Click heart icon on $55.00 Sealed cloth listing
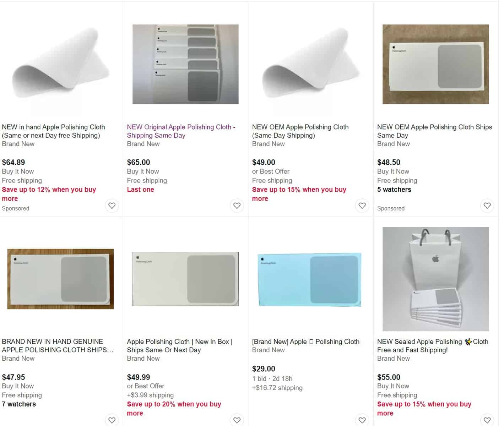 click(x=487, y=420)
